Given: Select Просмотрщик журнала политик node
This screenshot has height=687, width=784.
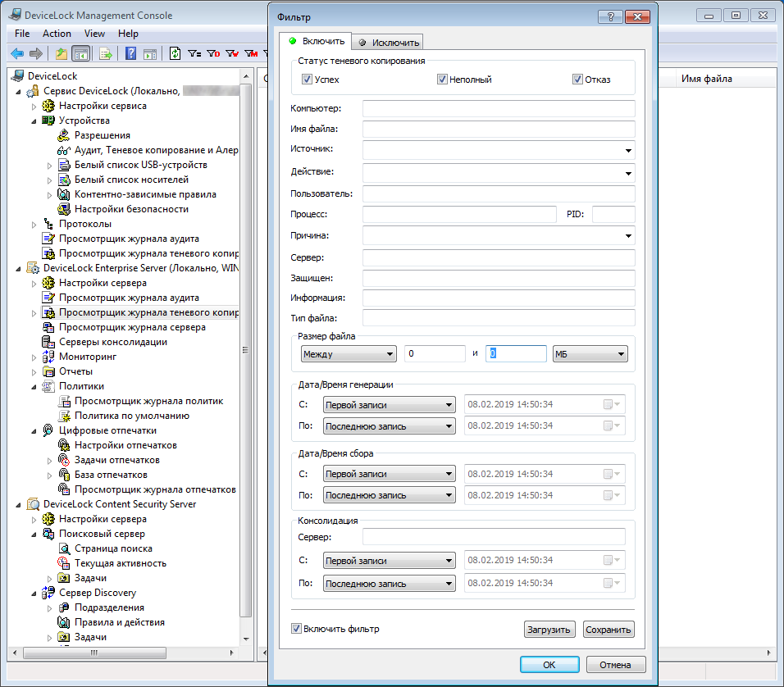Looking at the screenshot, I should [x=148, y=401].
